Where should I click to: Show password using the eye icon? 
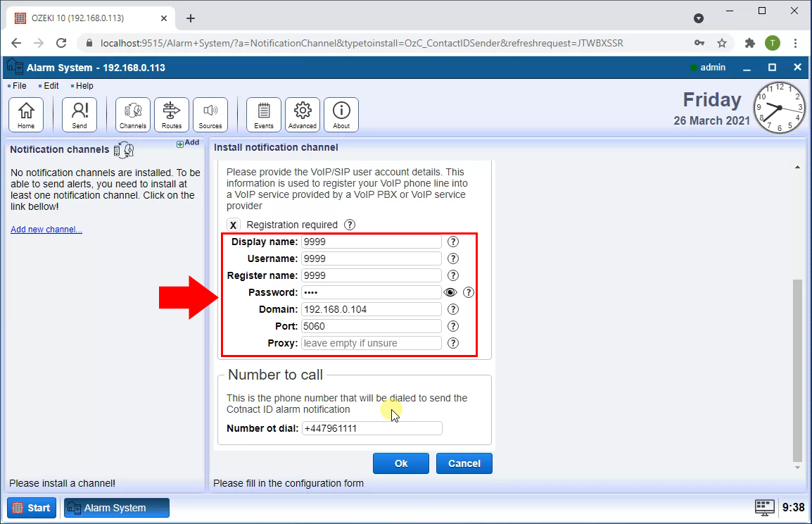pos(450,292)
